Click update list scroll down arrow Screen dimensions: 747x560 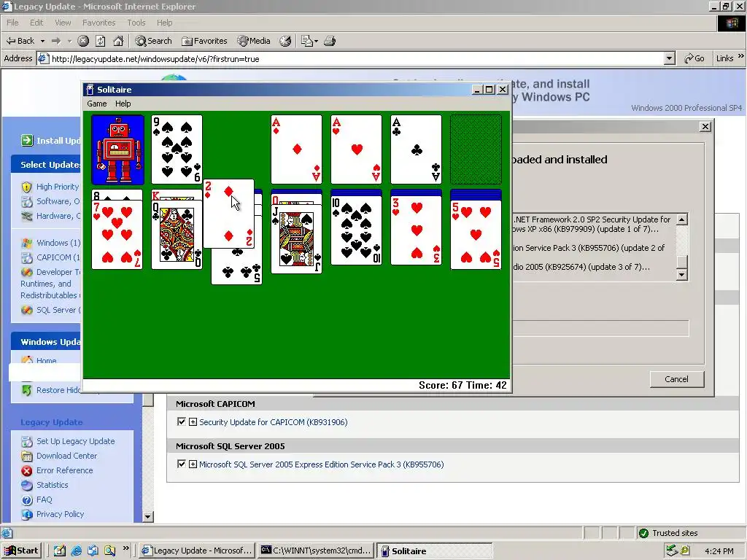pos(682,275)
